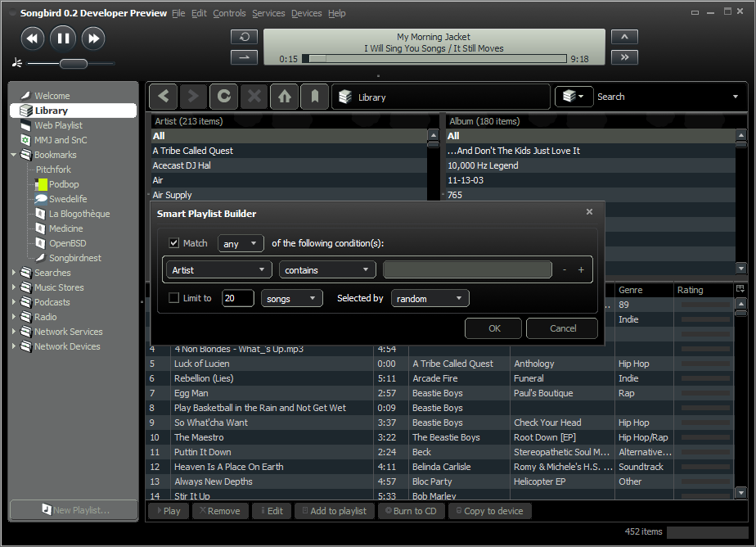Open the Artist field dropdown
This screenshot has width=756, height=547.
tap(219, 269)
